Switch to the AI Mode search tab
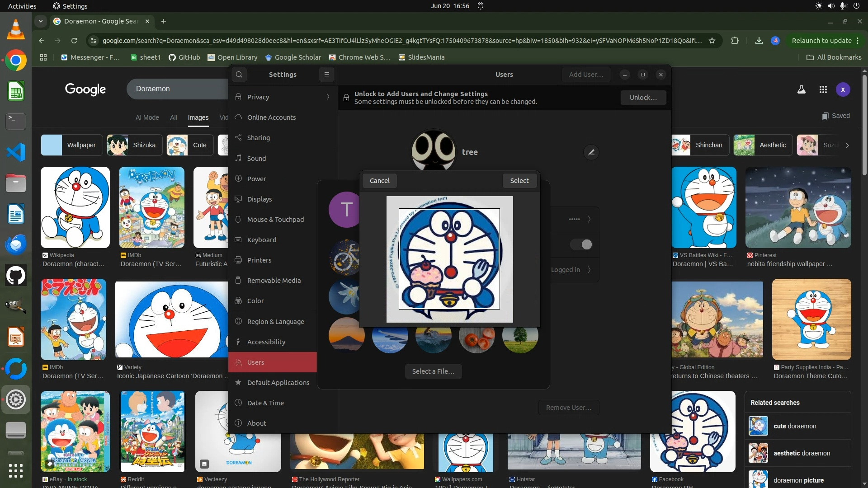The height and width of the screenshot is (488, 868). pos(147,117)
